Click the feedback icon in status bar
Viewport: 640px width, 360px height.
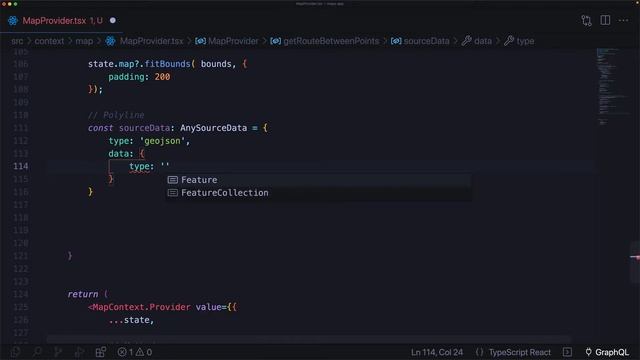(x=567, y=352)
